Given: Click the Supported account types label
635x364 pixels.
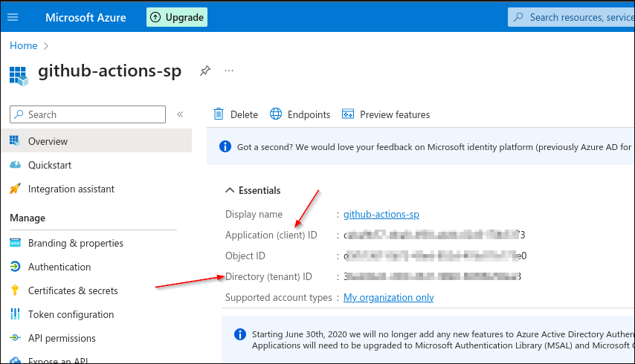Looking at the screenshot, I should click(279, 298).
